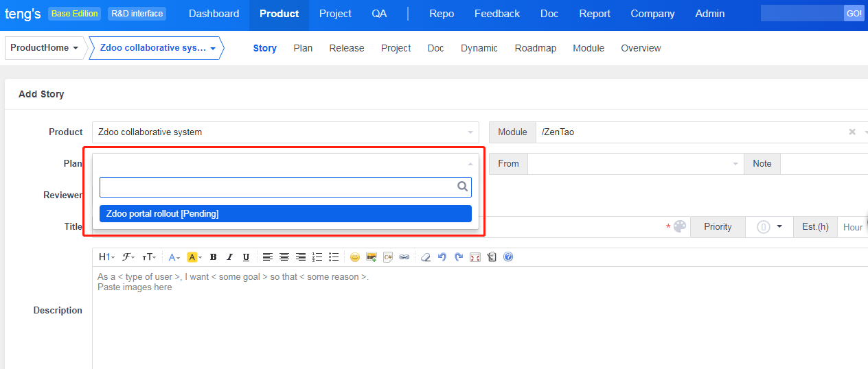Insert a hyperlink in the description
The width and height of the screenshot is (868, 369).
pos(404,257)
